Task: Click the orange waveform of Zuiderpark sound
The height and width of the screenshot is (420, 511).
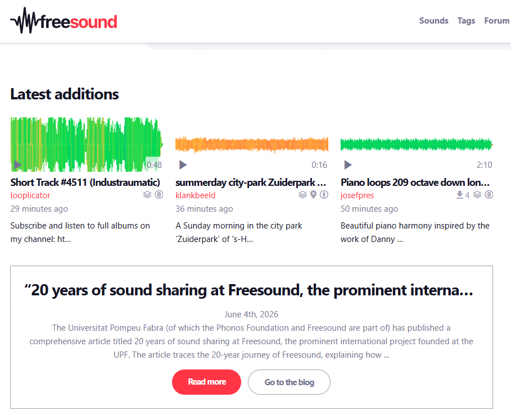Action: pos(252,144)
